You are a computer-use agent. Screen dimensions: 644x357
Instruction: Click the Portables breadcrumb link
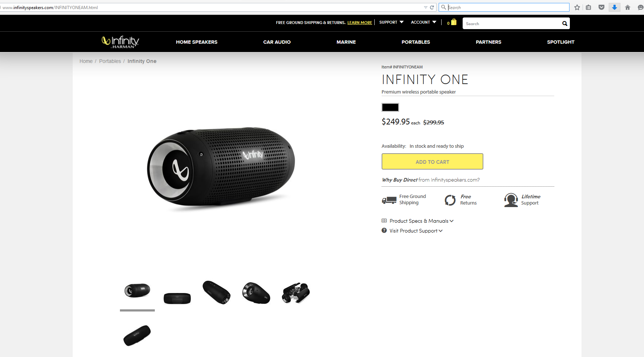pos(110,61)
